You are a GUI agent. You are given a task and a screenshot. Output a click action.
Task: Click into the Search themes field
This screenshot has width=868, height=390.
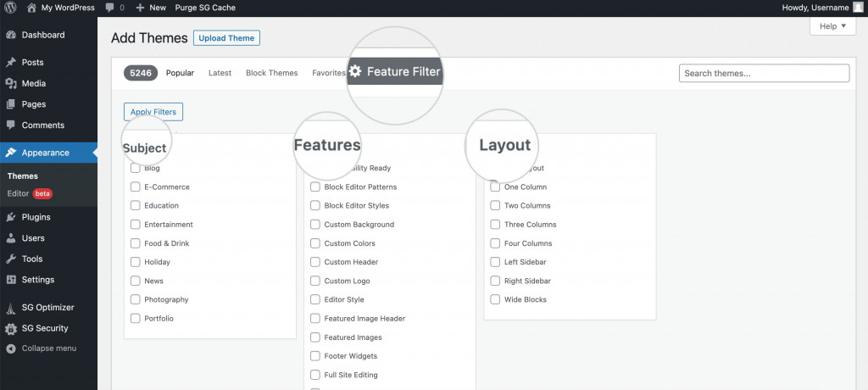764,73
